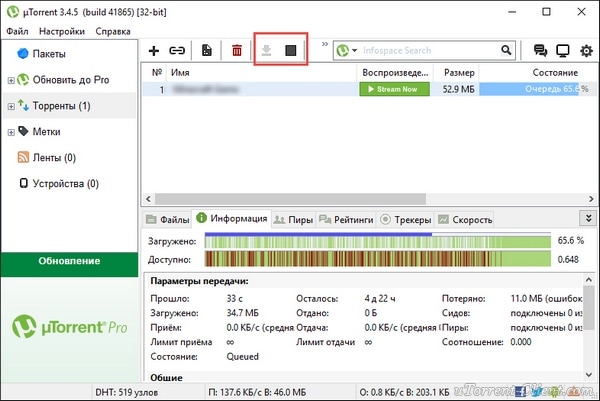The image size is (600, 401).
Task: Switch to the Скорость tab
Action: [x=465, y=220]
